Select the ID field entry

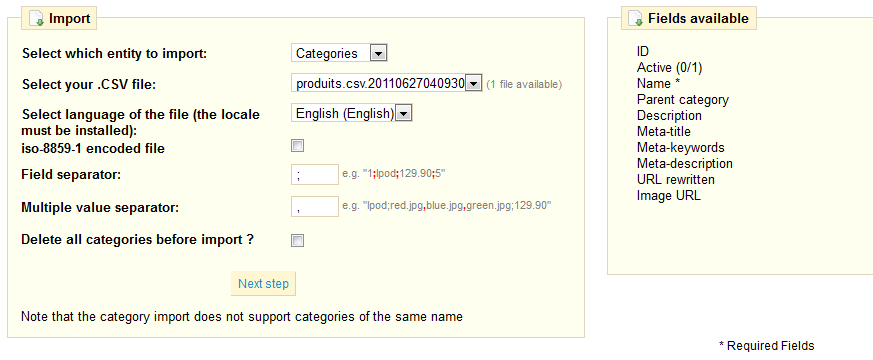pos(643,51)
